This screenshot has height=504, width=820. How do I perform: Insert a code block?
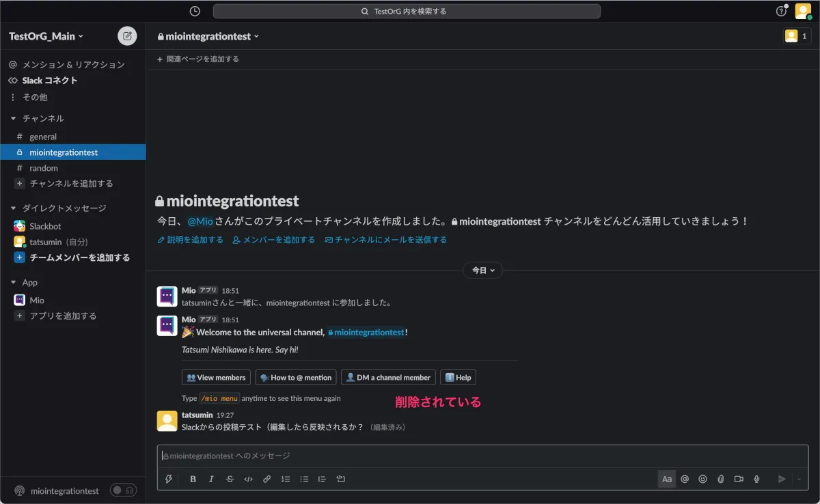pyautogui.click(x=340, y=479)
